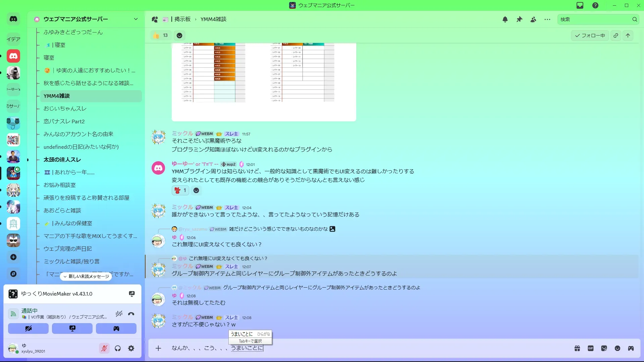The width and height of the screenshot is (644, 362).
Task: Open more options ellipsis in header
Action: [547, 19]
